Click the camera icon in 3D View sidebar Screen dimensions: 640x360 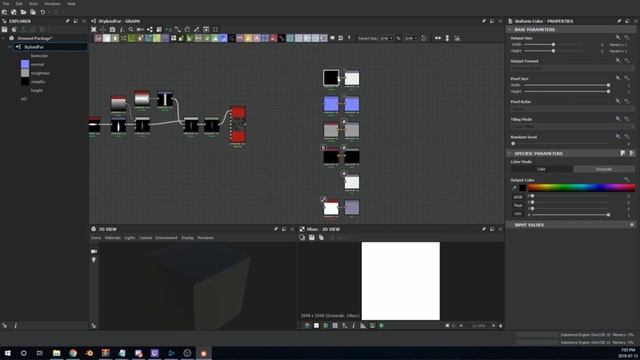point(94,251)
